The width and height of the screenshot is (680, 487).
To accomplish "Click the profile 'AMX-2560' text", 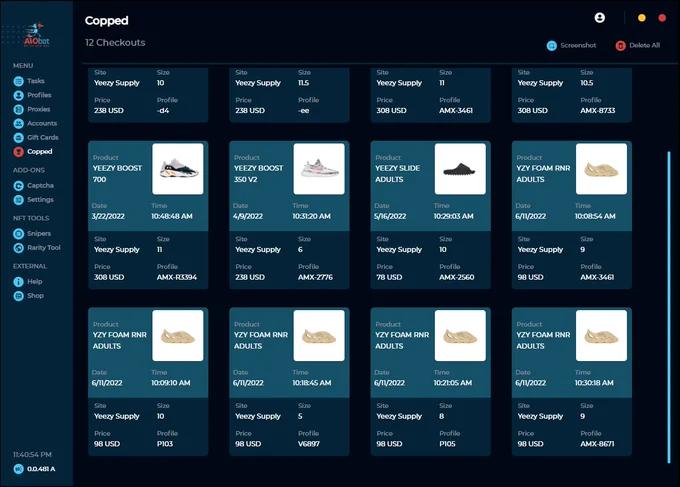I will [x=457, y=277].
